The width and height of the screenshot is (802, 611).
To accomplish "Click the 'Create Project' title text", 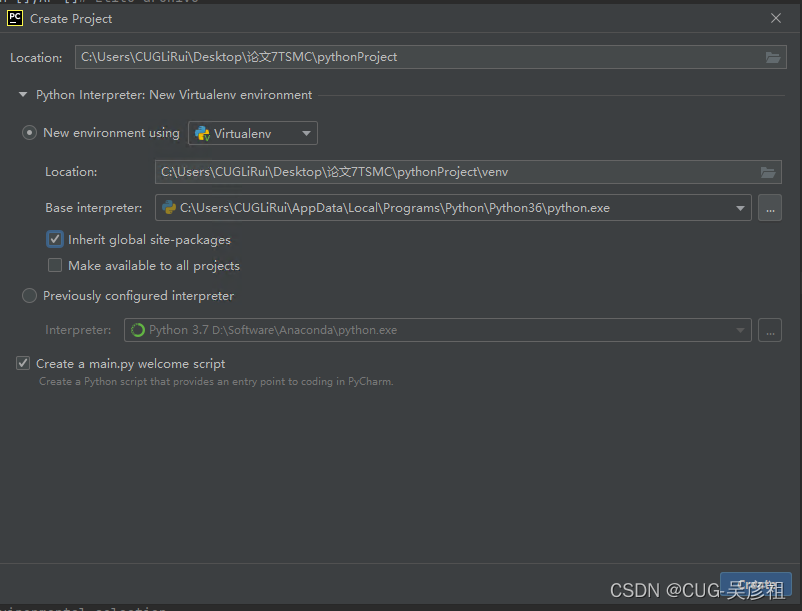I will [71, 19].
